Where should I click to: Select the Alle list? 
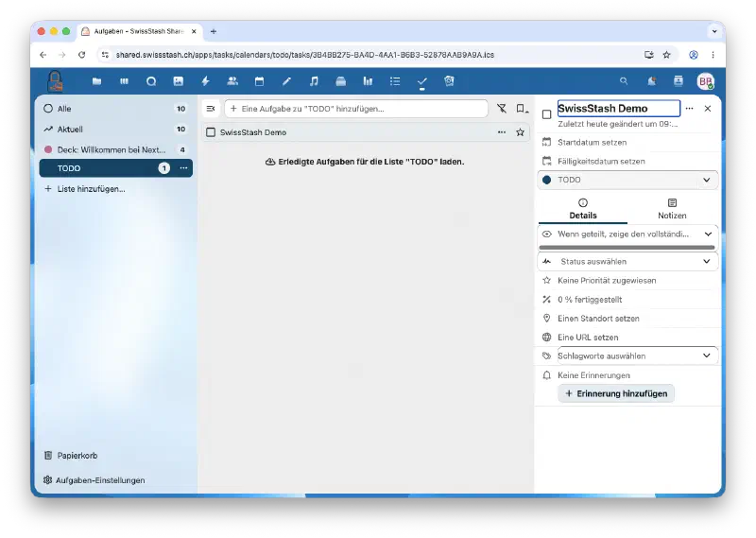coord(115,109)
